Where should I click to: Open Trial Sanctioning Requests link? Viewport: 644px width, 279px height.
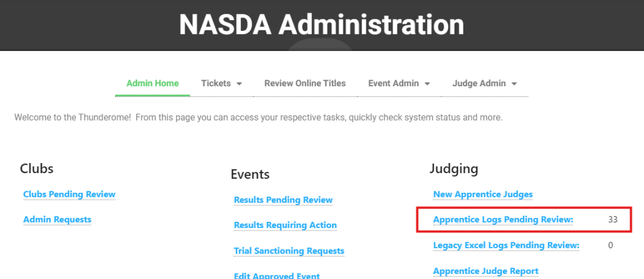coord(289,251)
